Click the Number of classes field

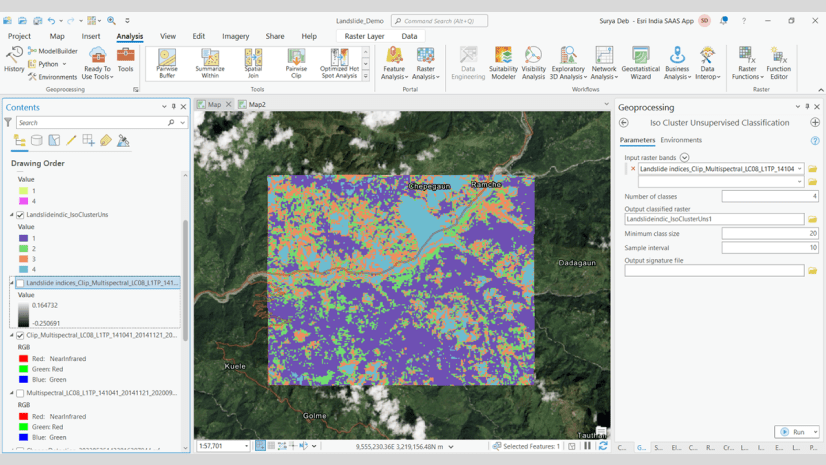tap(770, 196)
